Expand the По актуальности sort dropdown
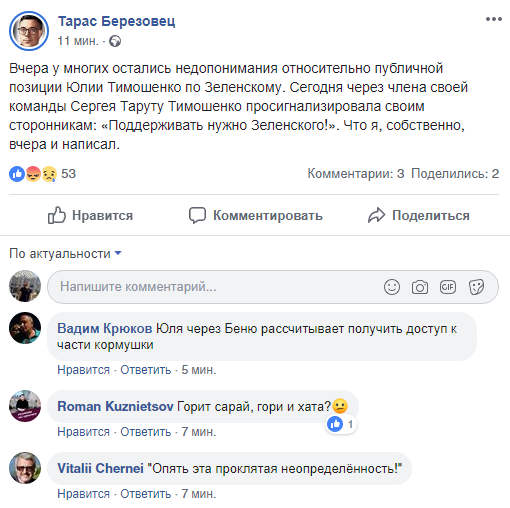 65,254
